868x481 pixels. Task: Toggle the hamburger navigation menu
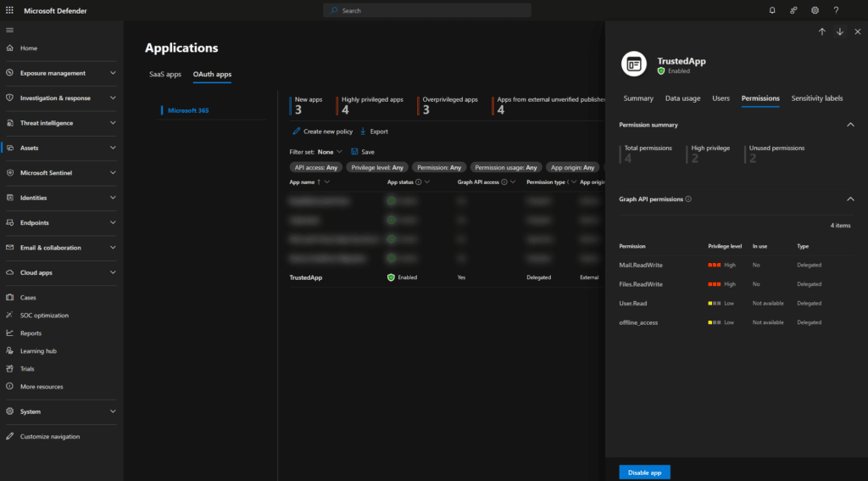pos(9,30)
